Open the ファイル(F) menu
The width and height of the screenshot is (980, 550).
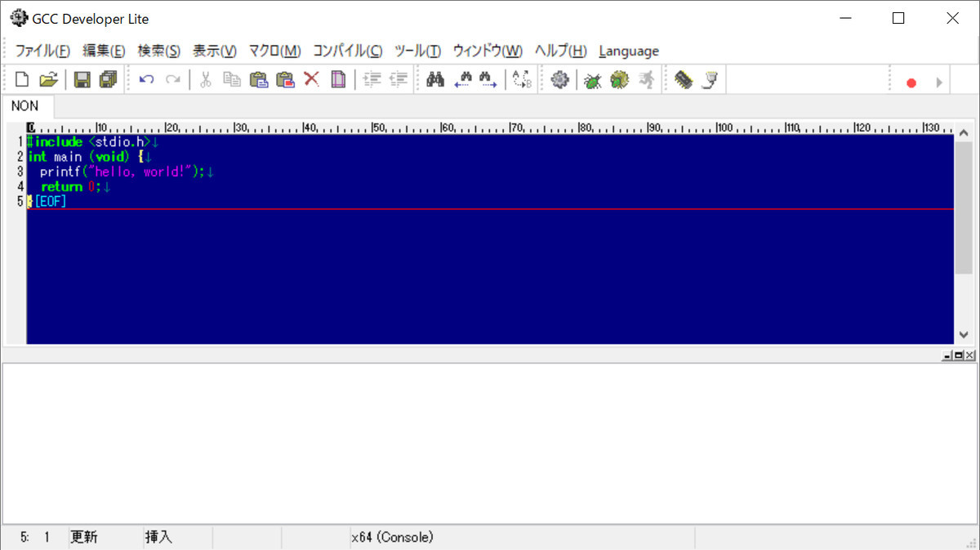coord(42,51)
